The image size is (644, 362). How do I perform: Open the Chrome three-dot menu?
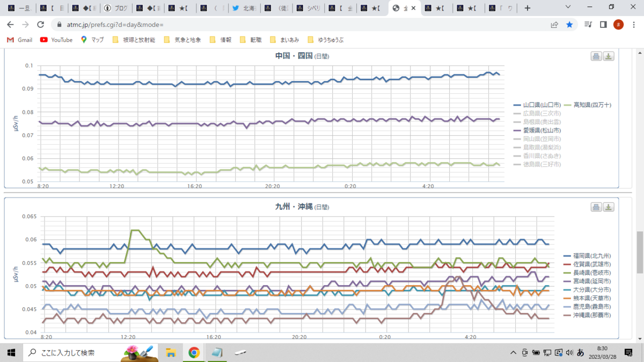633,25
